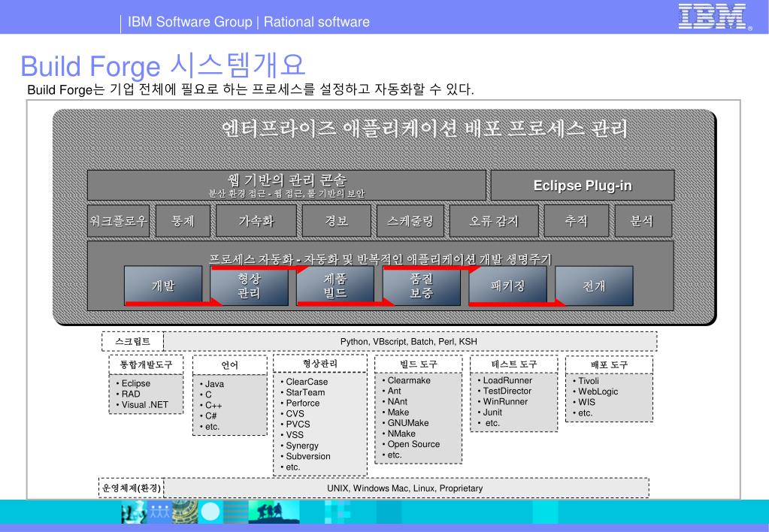Click the 'Visual .NET' list entry
The image size is (769, 532).
(144, 405)
